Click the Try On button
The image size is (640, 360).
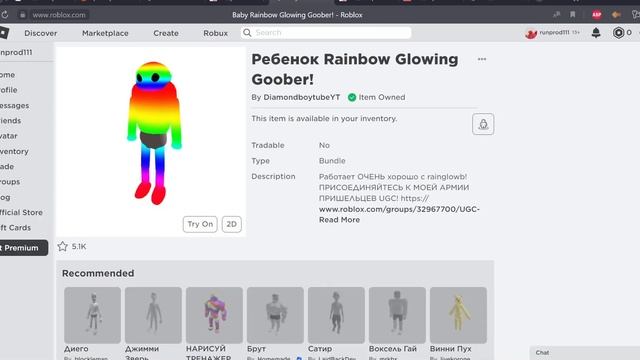tap(200, 224)
